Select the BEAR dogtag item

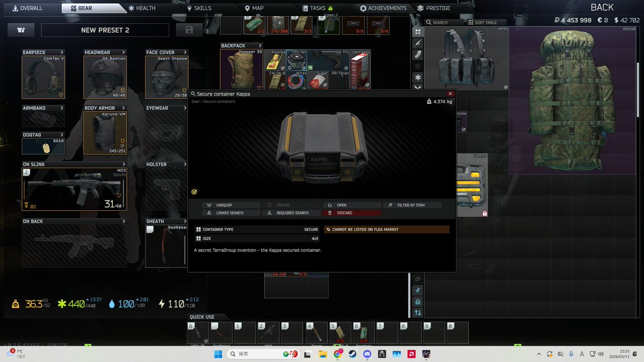click(43, 146)
